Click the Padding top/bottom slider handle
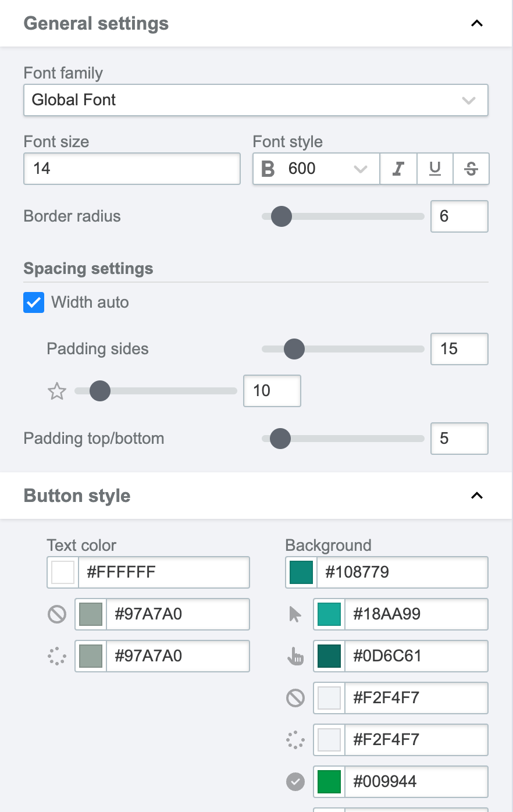The height and width of the screenshot is (812, 513). [x=280, y=439]
